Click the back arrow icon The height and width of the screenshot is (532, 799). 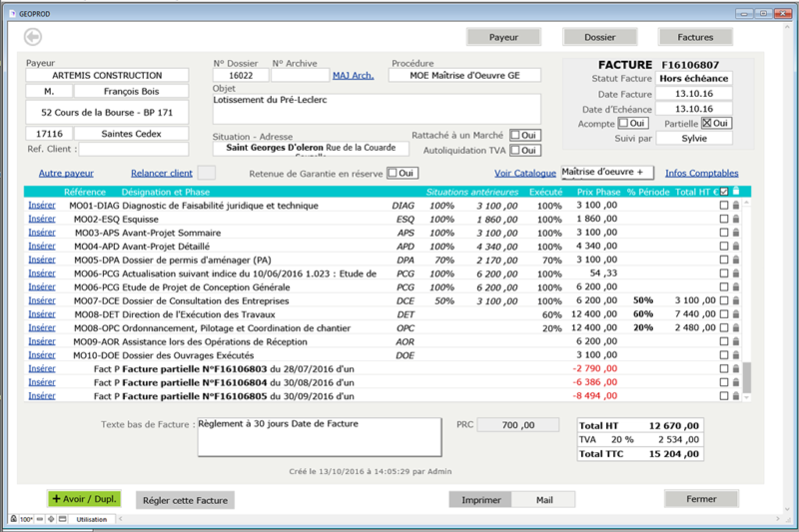point(32,37)
